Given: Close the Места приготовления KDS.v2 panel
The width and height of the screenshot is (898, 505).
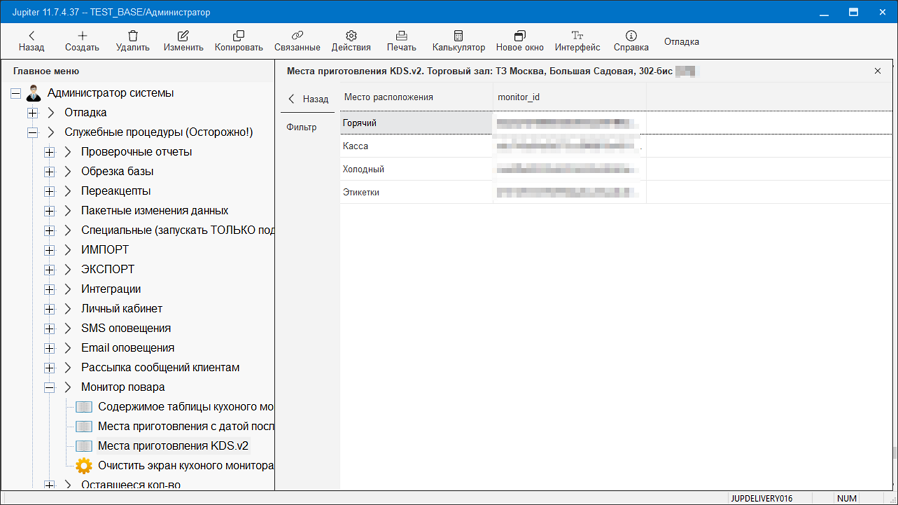Looking at the screenshot, I should [x=877, y=71].
